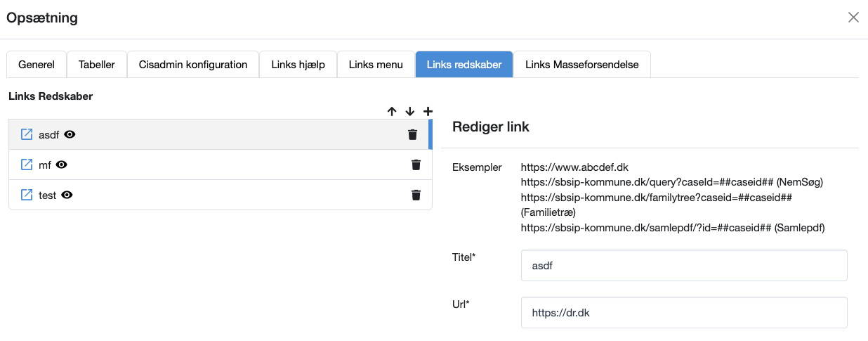Click the move up arrow icon
The image size is (868, 341).
[x=392, y=111]
